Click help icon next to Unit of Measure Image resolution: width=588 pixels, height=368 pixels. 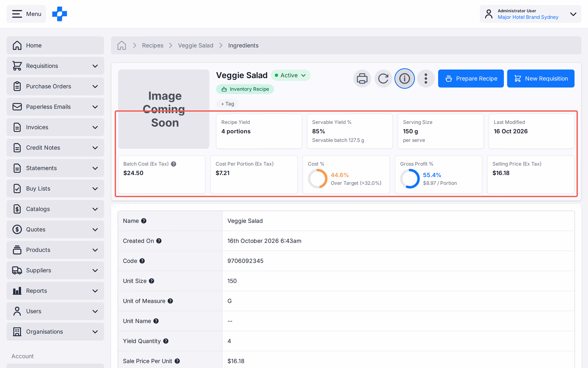coord(170,301)
